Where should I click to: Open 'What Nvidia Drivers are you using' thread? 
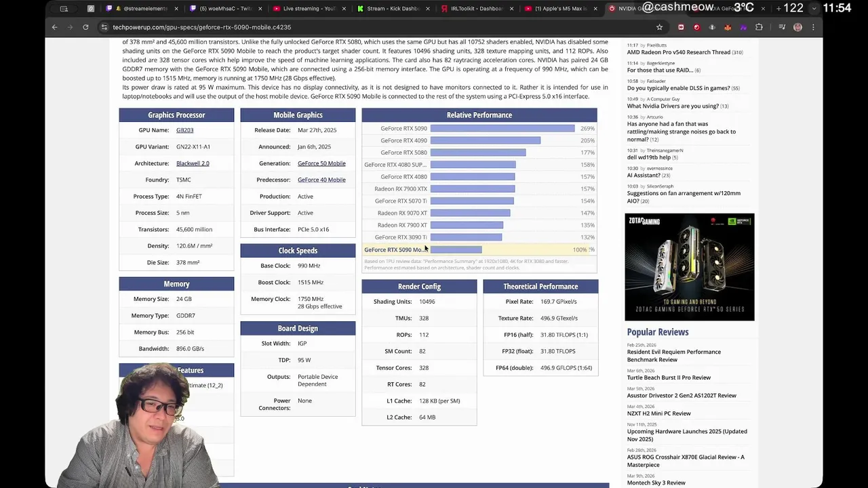coord(673,106)
